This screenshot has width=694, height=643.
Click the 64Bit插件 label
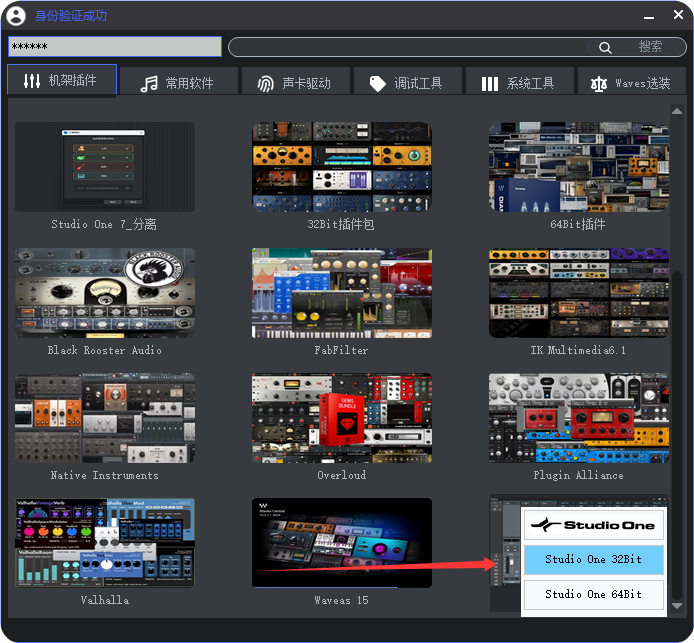click(x=578, y=224)
